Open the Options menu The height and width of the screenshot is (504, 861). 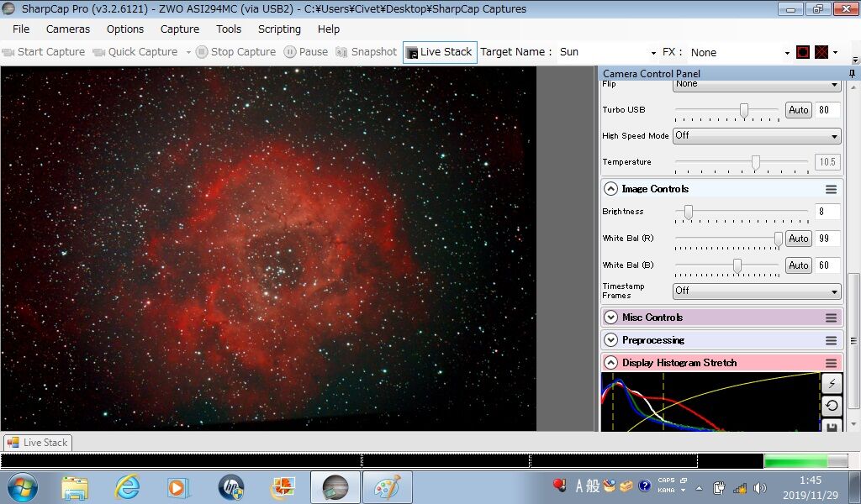point(125,29)
